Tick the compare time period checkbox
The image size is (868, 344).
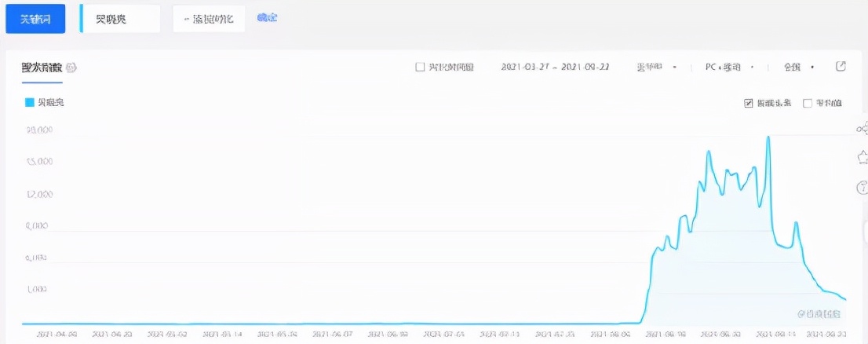point(420,68)
